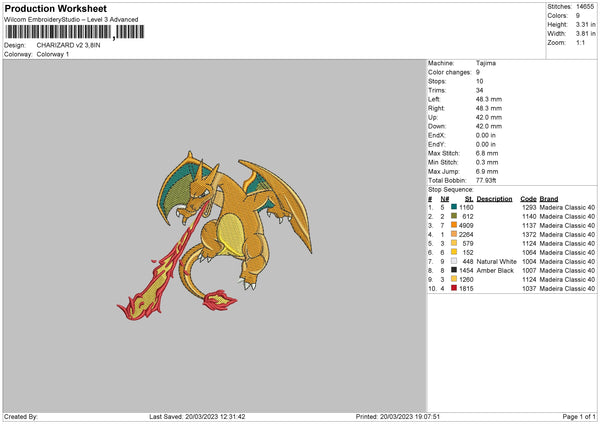Viewport: 600px width, 424px height.
Task: Pick the light orange swatch with 2264 stitches
Action: pos(454,234)
